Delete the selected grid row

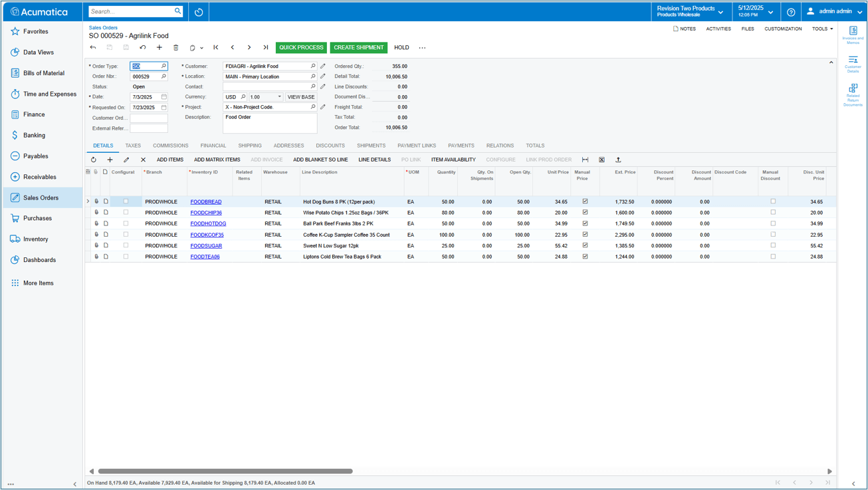pos(143,160)
